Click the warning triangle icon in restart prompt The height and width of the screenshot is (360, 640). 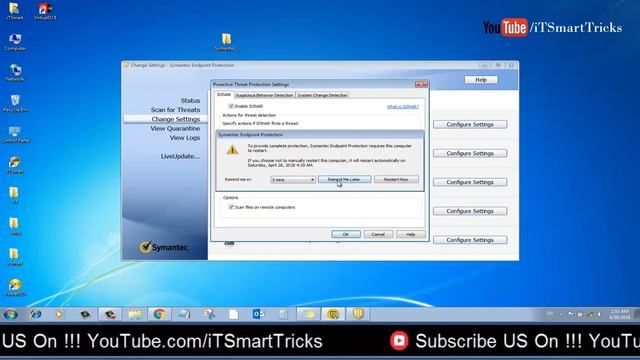tap(232, 150)
